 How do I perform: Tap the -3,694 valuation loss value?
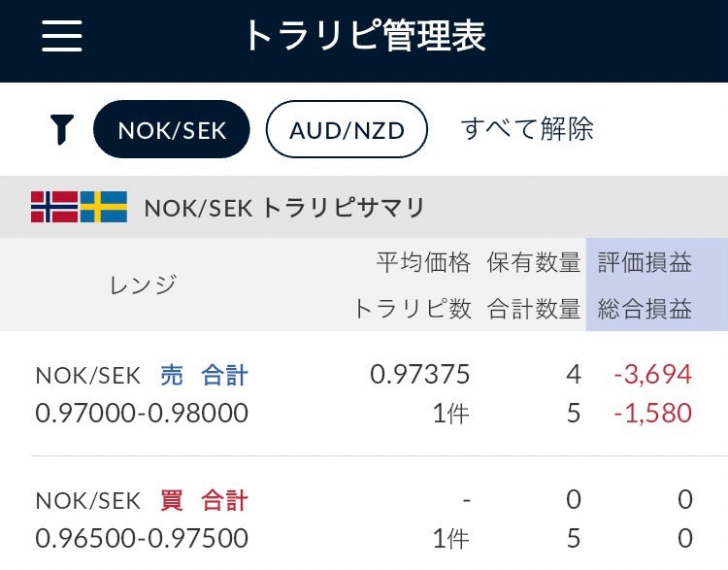[x=652, y=375]
